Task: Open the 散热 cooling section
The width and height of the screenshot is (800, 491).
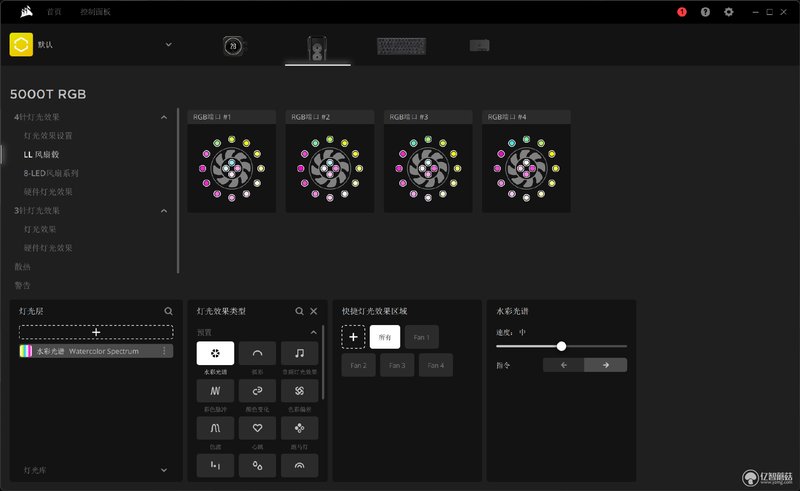Action: click(22, 266)
